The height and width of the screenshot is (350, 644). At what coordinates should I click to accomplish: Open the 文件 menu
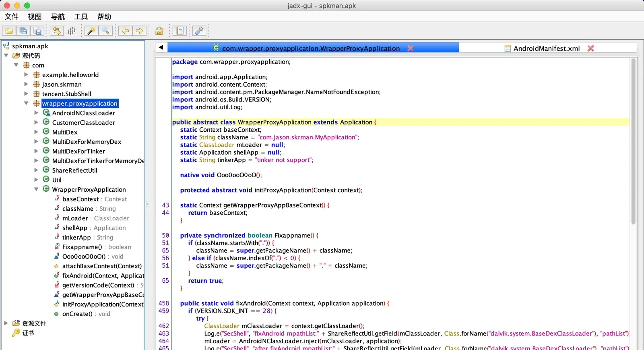point(12,17)
